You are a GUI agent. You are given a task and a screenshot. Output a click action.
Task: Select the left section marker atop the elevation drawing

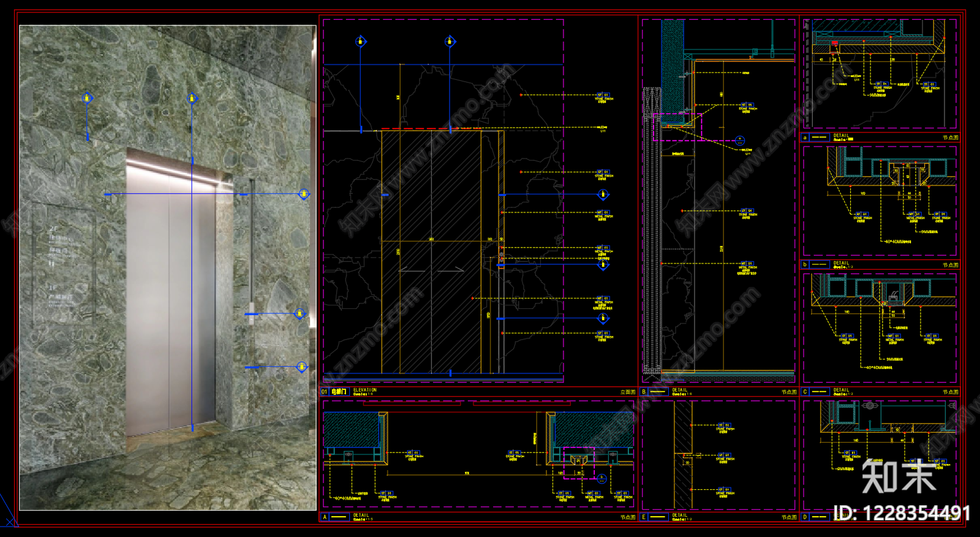(x=360, y=41)
